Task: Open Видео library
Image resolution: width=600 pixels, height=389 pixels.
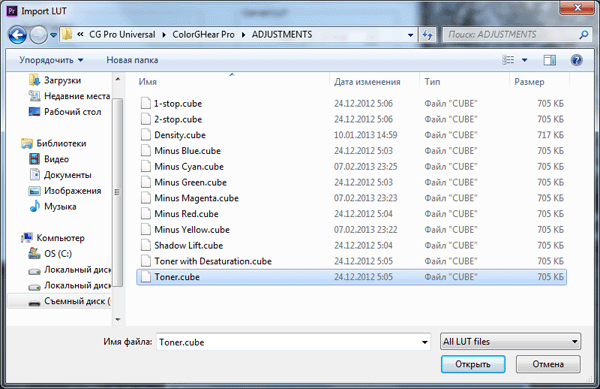Action: [x=49, y=159]
